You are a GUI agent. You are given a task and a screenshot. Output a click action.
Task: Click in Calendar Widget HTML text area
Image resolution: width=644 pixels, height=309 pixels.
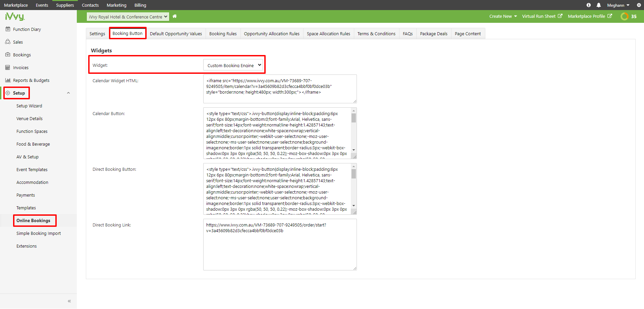[x=280, y=89]
